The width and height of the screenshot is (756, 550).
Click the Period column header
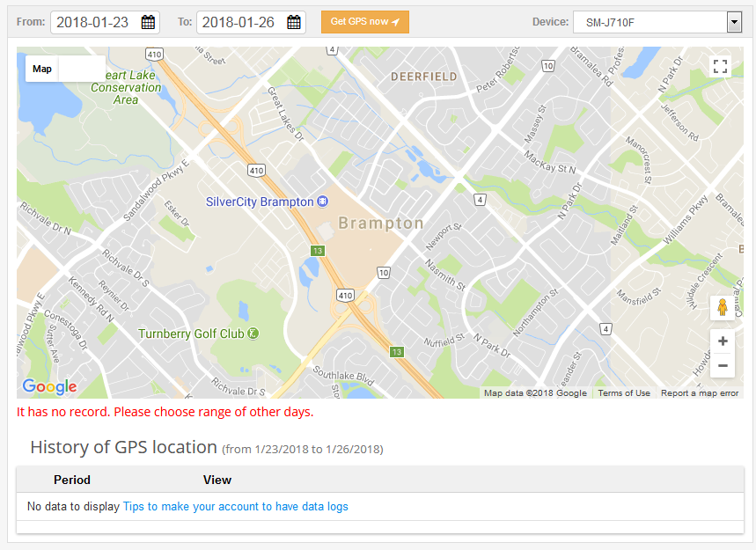tap(72, 480)
